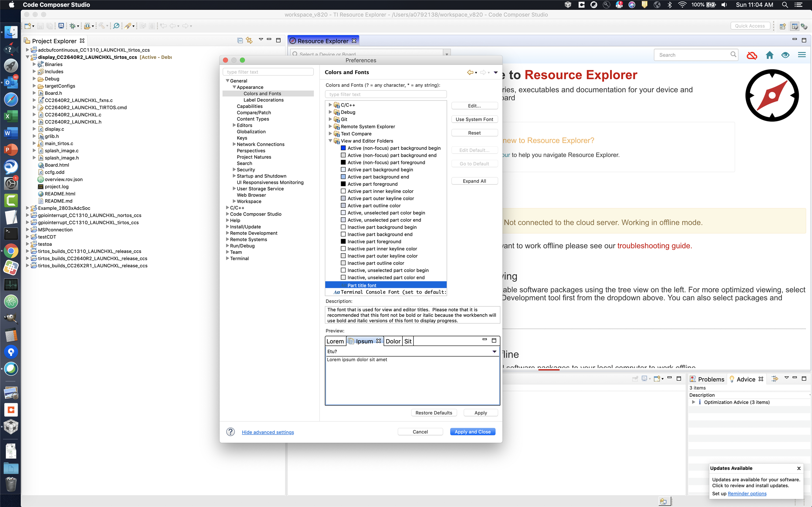This screenshot has width=812, height=507.
Task: Click the home icon in Resource Explorer
Action: 769,55
